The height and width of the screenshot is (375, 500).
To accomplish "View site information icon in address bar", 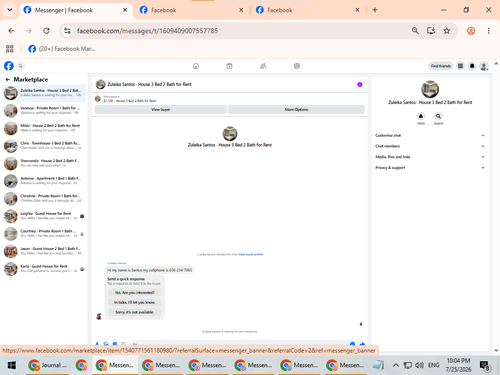I will tap(67, 31).
